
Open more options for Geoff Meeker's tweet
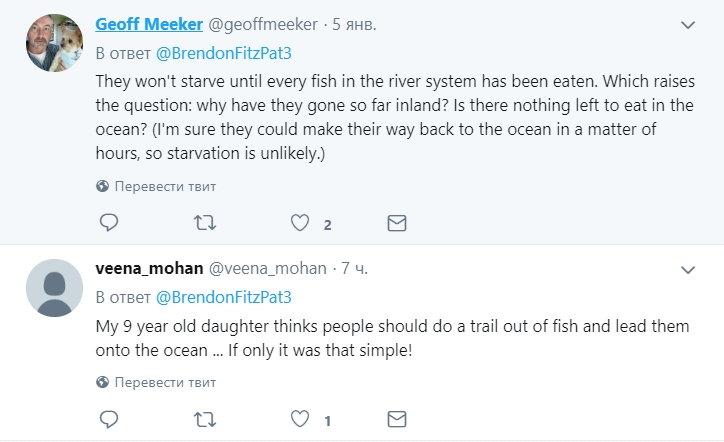click(688, 23)
